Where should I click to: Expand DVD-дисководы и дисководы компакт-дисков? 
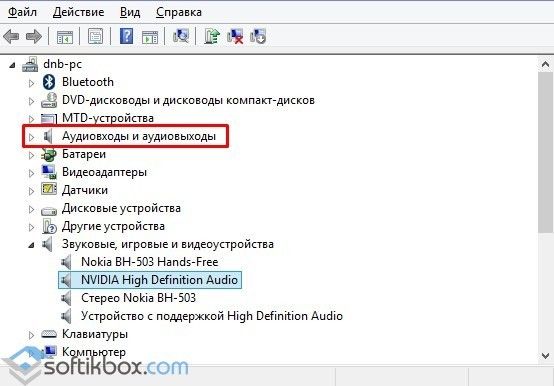tap(31, 101)
